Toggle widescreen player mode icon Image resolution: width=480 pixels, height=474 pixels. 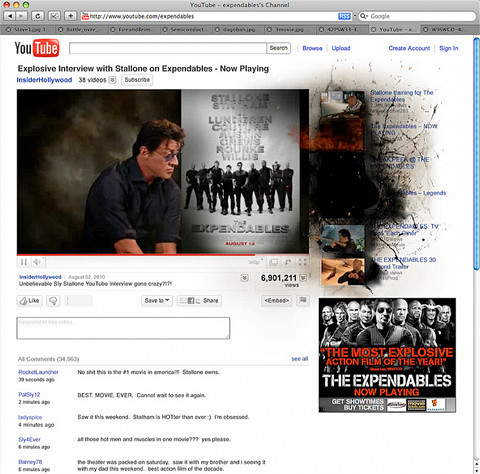(x=274, y=262)
